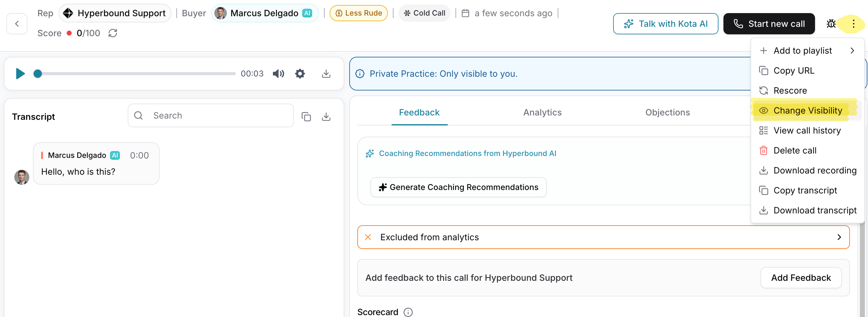Download audio from the player bar
Screen dimensions: 868x317
pos(326,74)
